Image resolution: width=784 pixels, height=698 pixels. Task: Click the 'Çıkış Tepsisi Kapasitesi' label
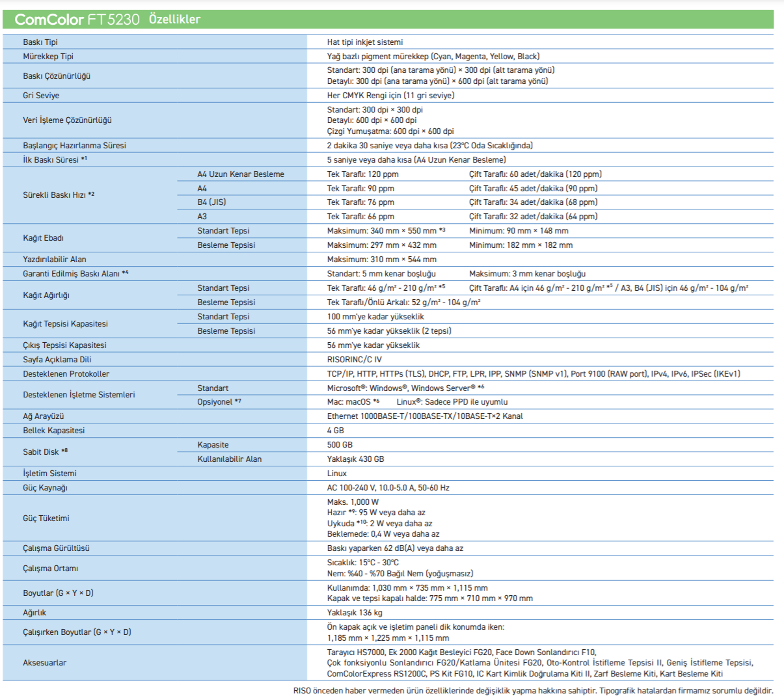(64, 345)
